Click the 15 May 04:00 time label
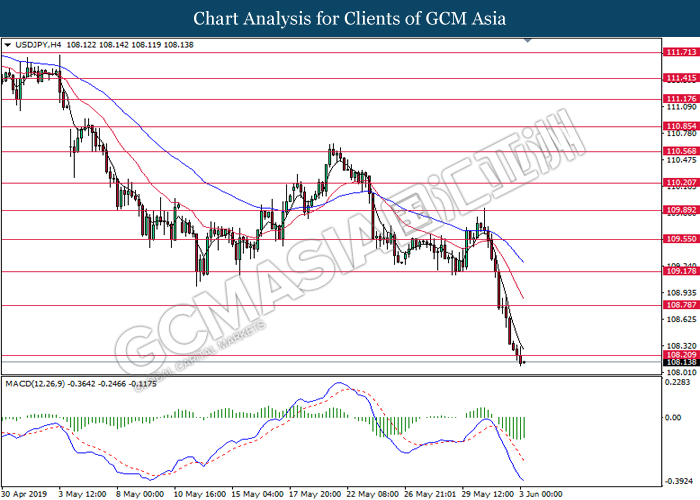 (257, 494)
